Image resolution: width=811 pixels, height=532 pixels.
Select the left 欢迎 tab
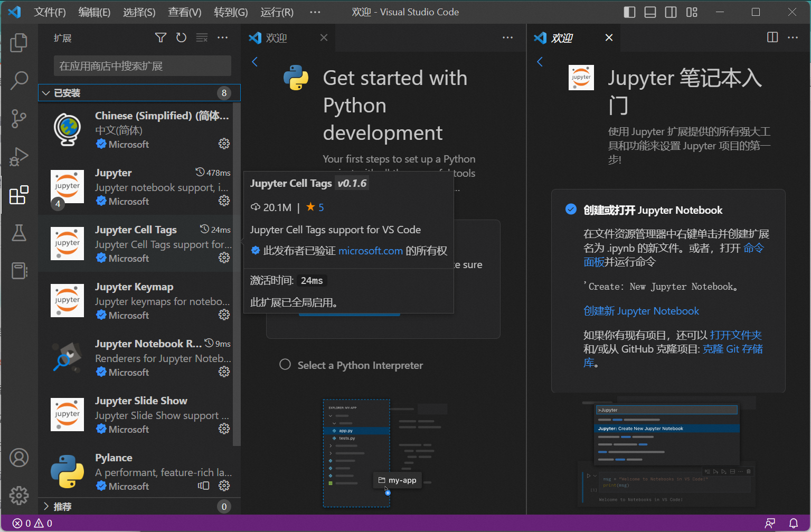(289, 37)
